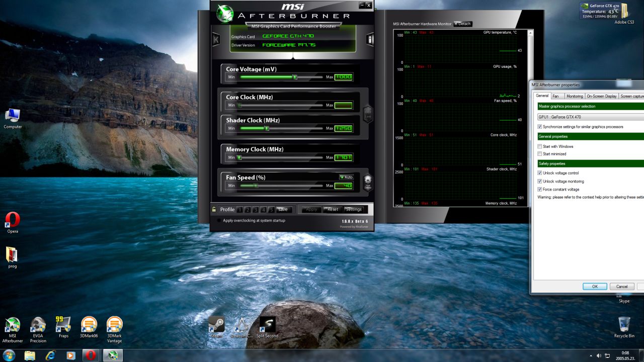Viewport: 644px width, 362px height.
Task: Click the Core Voltage slider handle
Action: [295, 77]
